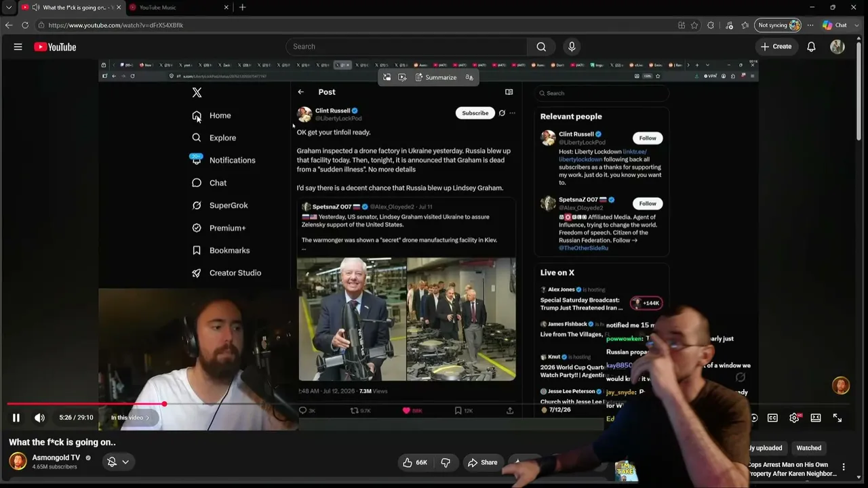The height and width of the screenshot is (488, 868).
Task: Open Asmongold TV channel avatar
Action: pos(18,461)
